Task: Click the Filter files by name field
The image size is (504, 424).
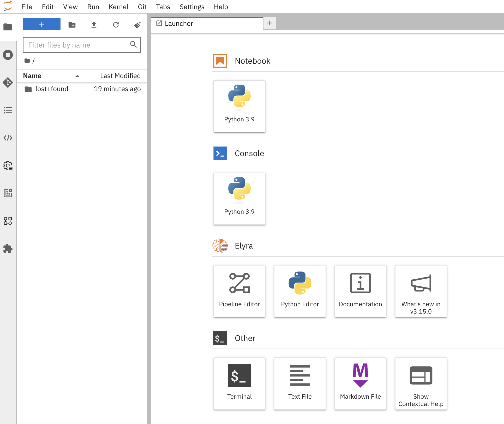Action: tap(82, 45)
